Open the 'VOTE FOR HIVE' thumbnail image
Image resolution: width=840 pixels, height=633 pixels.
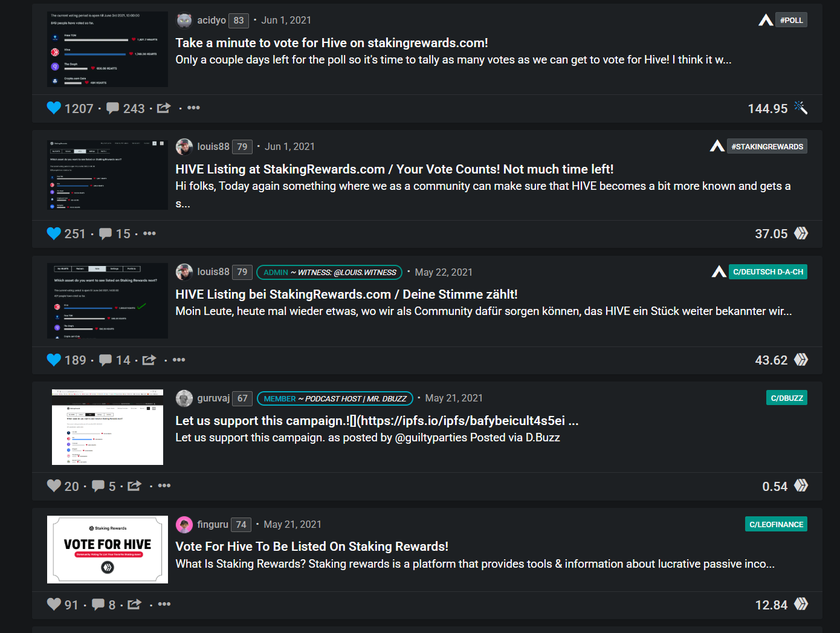tap(108, 550)
